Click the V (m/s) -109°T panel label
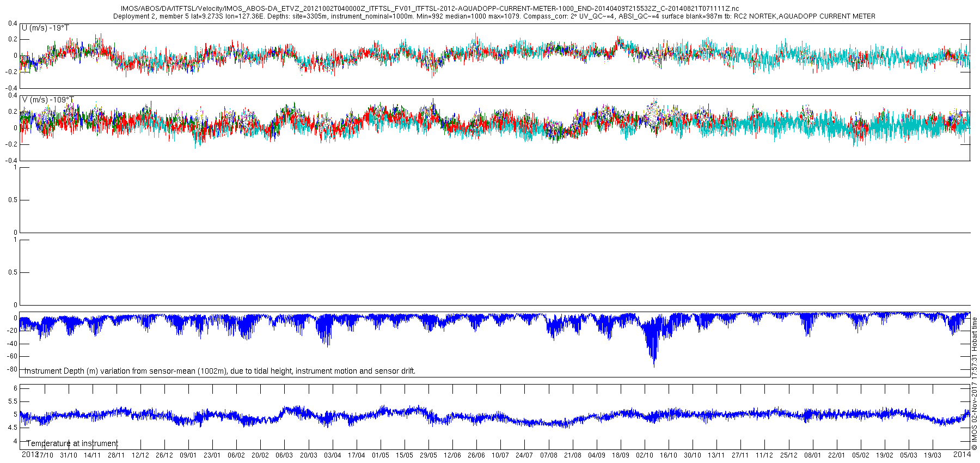 click(48, 100)
